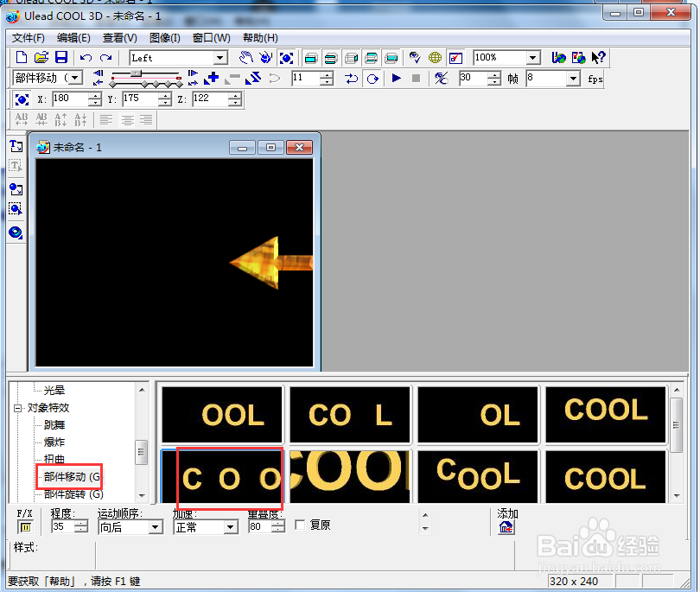
Task: Click the eye-with-checkmark display options icon
Action: coord(415,58)
